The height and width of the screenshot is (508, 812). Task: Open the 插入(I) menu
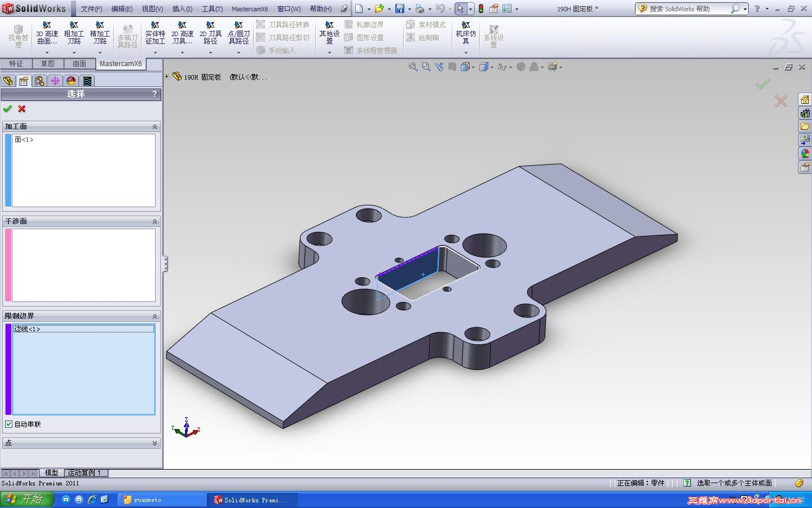(x=182, y=8)
